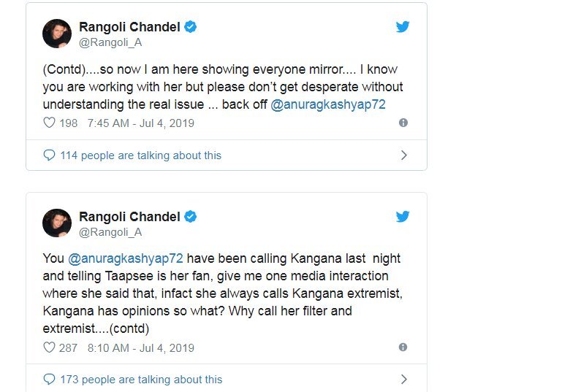Click the verified badge in second tweet
The image size is (570, 392).
[x=190, y=217]
